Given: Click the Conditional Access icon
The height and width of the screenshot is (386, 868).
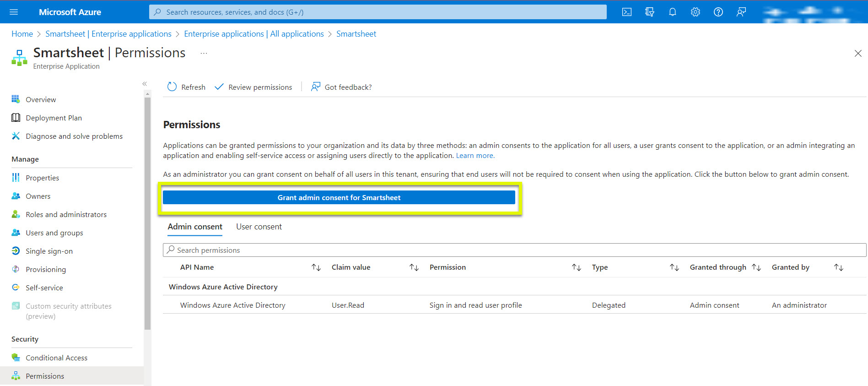Looking at the screenshot, I should pos(16,358).
